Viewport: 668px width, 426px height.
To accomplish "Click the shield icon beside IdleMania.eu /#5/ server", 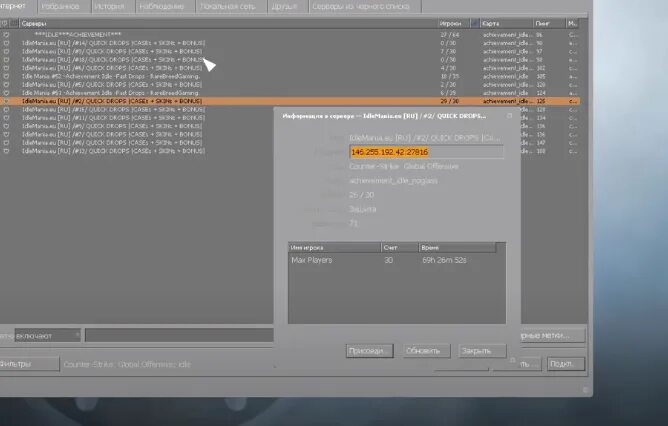I will click(x=6, y=85).
